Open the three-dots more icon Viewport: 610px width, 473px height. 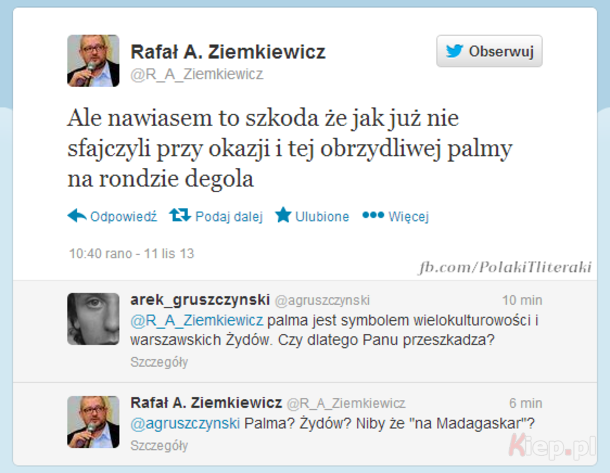click(x=373, y=215)
